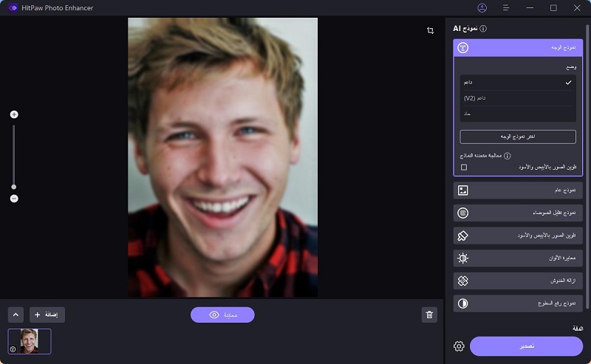The image size is (591, 364).
Task: Delete image with the trash icon
Action: (x=429, y=315)
